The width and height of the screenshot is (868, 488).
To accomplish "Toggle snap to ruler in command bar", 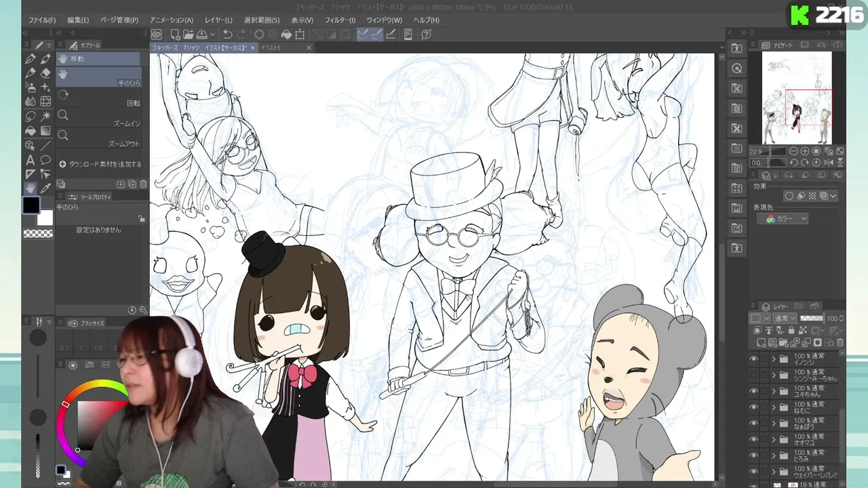I will pyautogui.click(x=363, y=34).
